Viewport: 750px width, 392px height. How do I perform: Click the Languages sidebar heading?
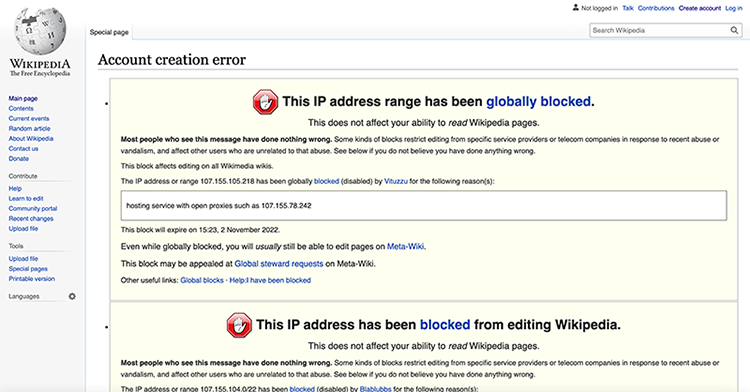tap(23, 296)
